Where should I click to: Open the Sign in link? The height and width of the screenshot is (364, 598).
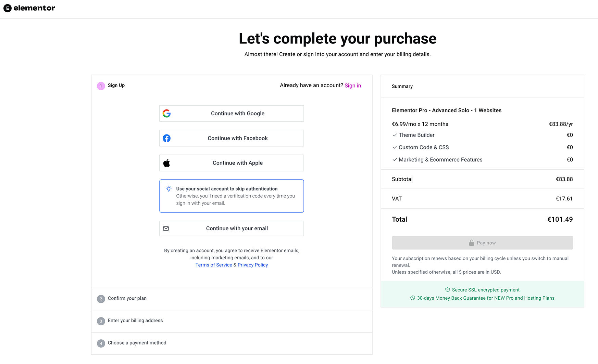352,86
